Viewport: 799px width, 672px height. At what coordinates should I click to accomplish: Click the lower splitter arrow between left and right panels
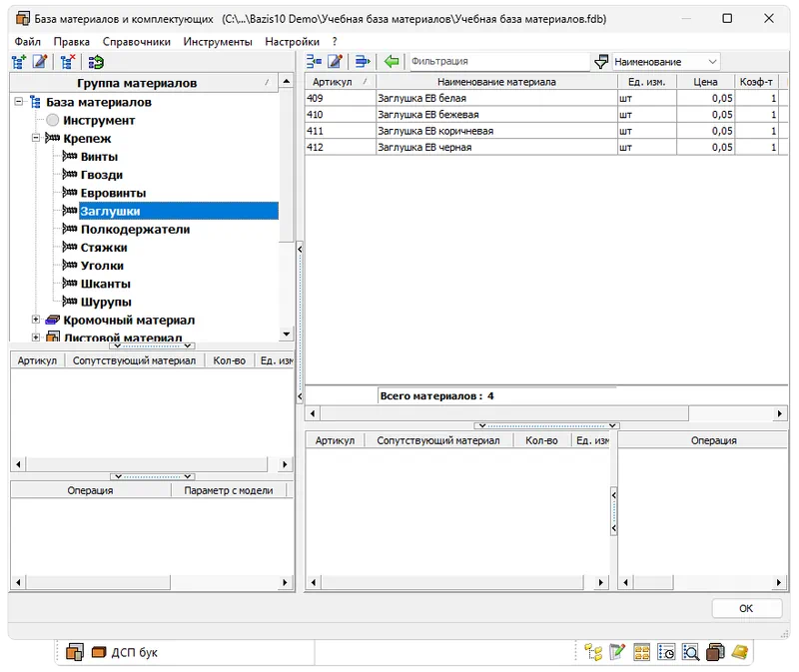(300, 396)
